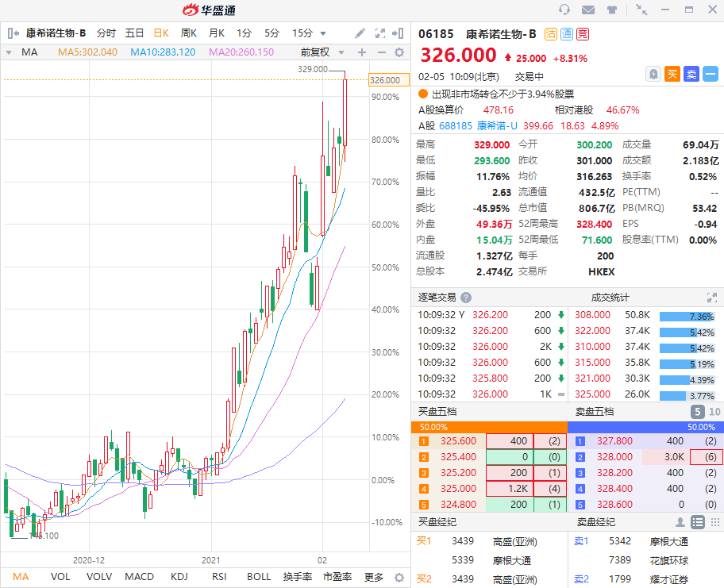Set a price alert bell
724x588 pixels.
(653, 74)
